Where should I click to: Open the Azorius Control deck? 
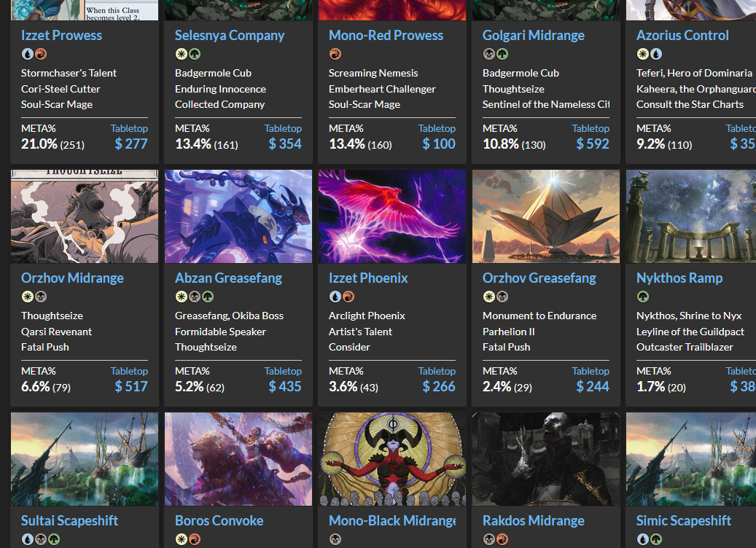pos(682,35)
